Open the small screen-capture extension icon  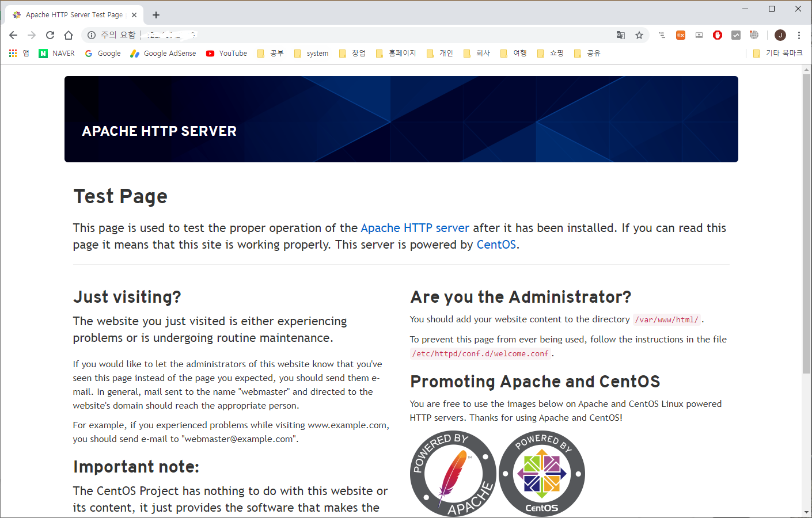(x=699, y=35)
